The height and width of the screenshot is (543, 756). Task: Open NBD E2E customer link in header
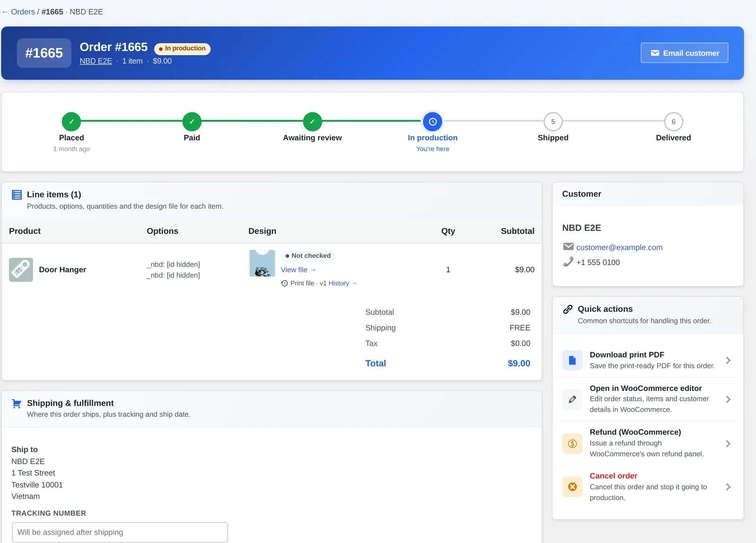(95, 61)
